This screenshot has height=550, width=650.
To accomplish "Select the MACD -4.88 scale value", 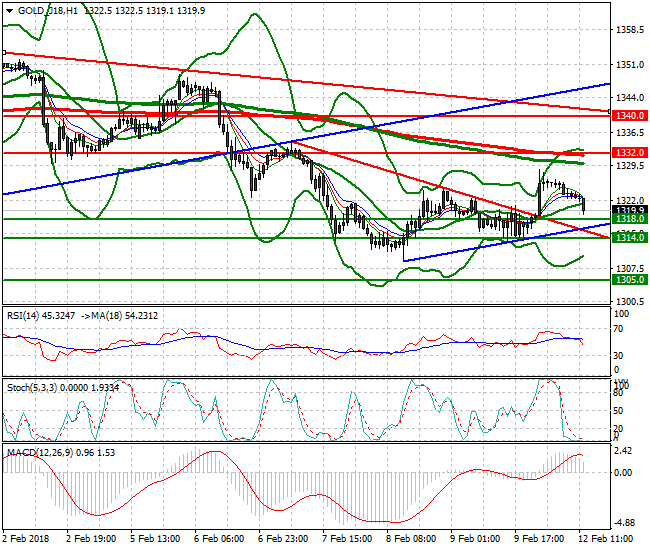I will [x=624, y=523].
